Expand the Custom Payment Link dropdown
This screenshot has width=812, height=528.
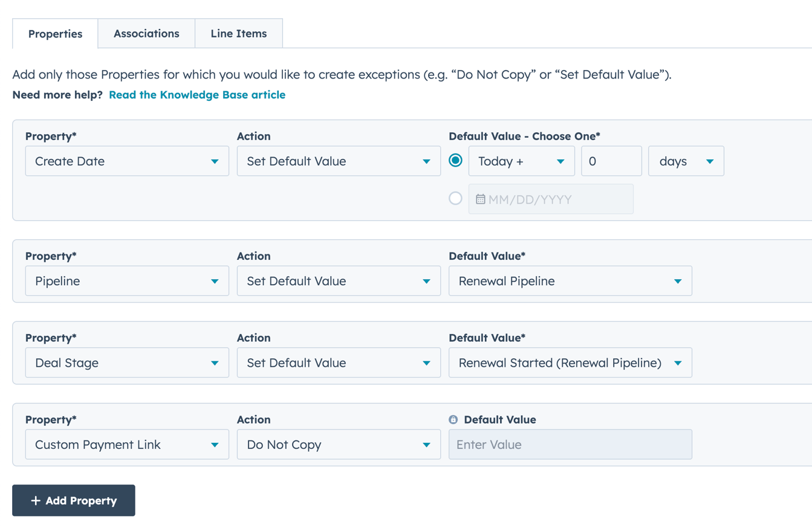click(x=127, y=445)
